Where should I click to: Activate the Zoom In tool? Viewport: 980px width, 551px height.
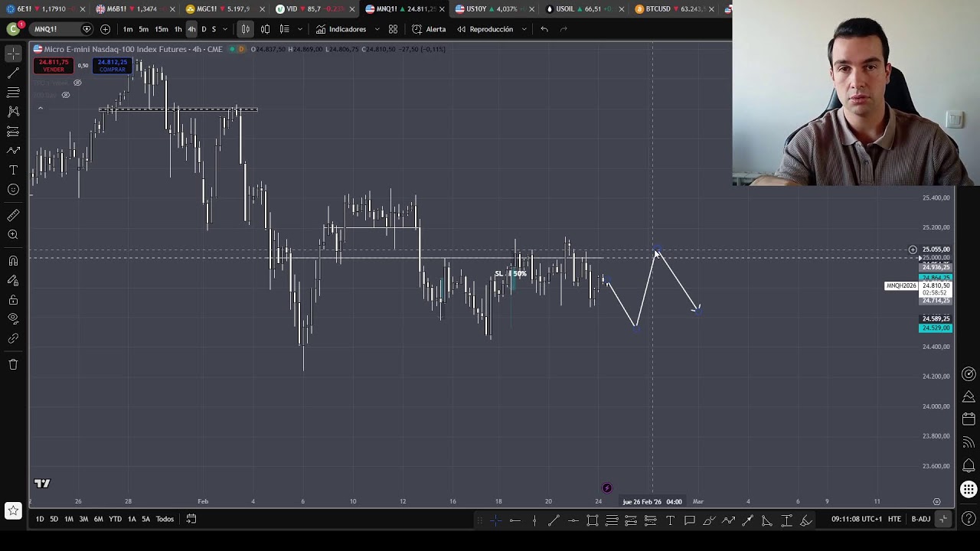(13, 235)
